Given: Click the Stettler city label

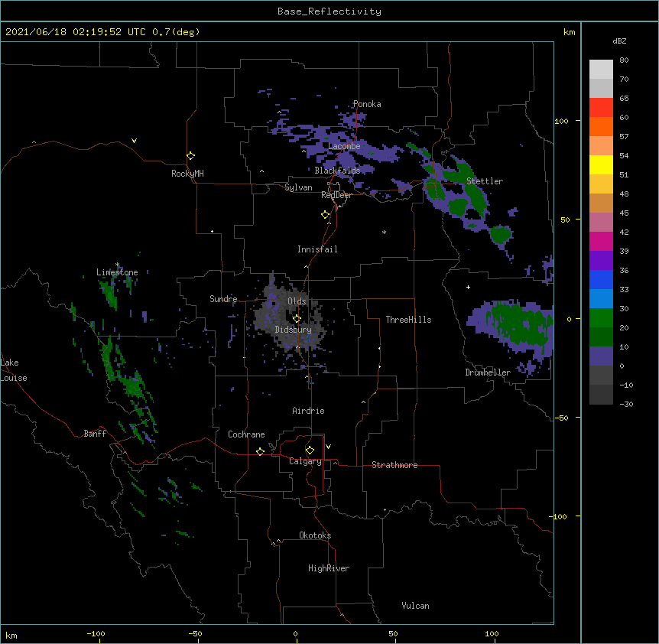Looking at the screenshot, I should (485, 181).
